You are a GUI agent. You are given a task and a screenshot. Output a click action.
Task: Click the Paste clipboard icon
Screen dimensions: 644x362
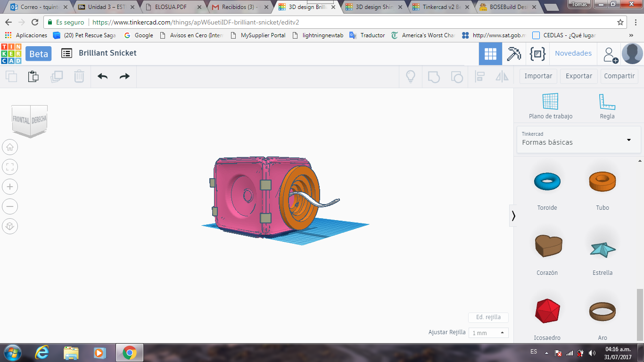tap(33, 76)
